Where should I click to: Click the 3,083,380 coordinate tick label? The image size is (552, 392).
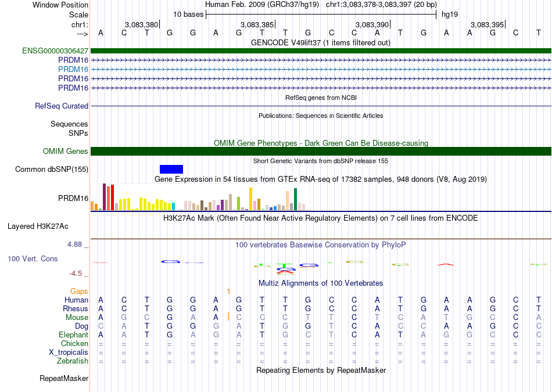tap(142, 24)
